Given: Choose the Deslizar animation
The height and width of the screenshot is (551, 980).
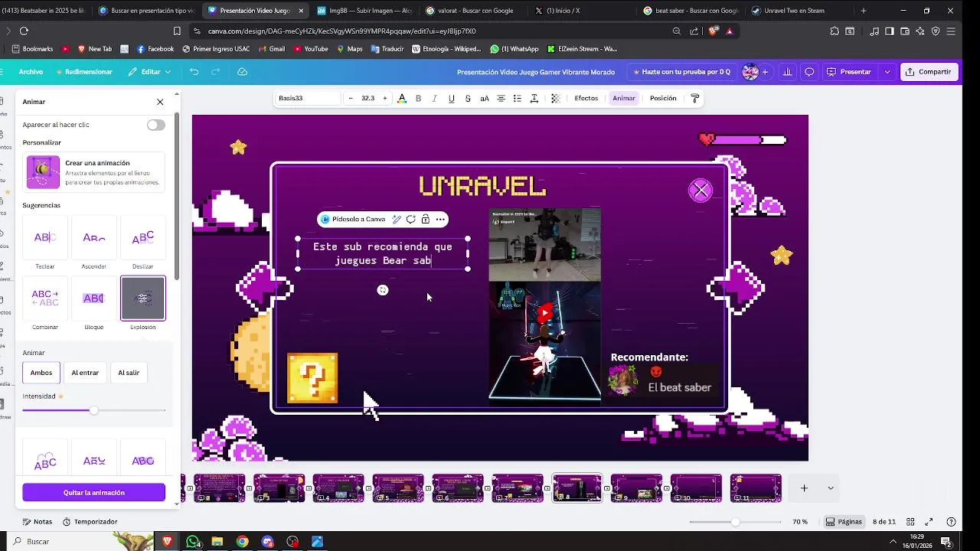Looking at the screenshot, I should pyautogui.click(x=143, y=237).
